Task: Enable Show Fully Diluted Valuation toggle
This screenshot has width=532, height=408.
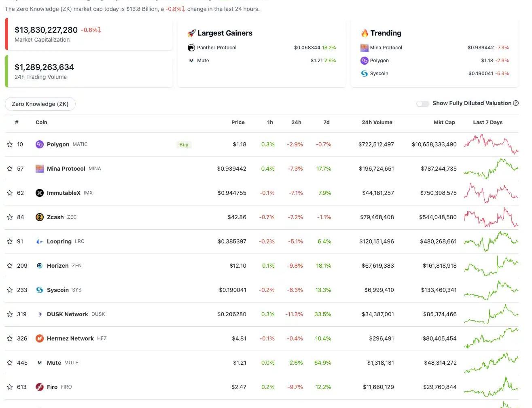Action: [422, 104]
